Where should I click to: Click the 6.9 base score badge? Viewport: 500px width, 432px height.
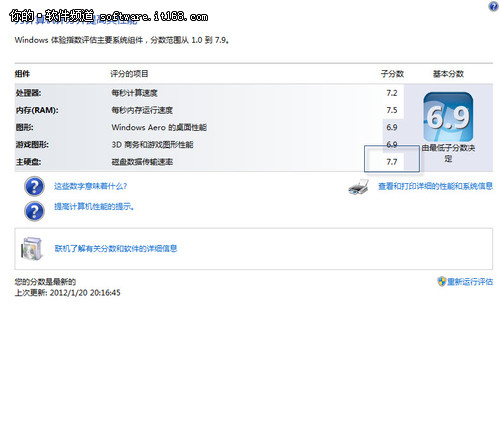(x=448, y=117)
